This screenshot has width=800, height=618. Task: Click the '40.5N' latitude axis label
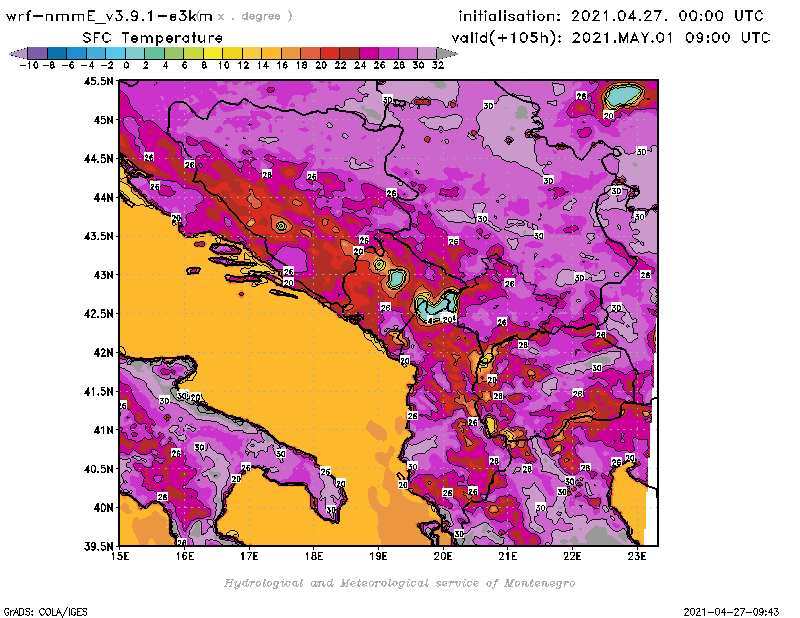(x=98, y=469)
